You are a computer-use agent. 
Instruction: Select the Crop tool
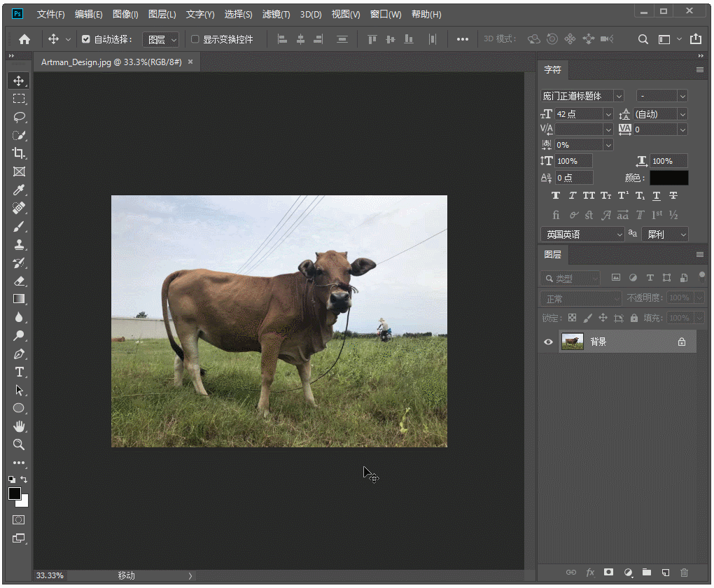(x=19, y=153)
